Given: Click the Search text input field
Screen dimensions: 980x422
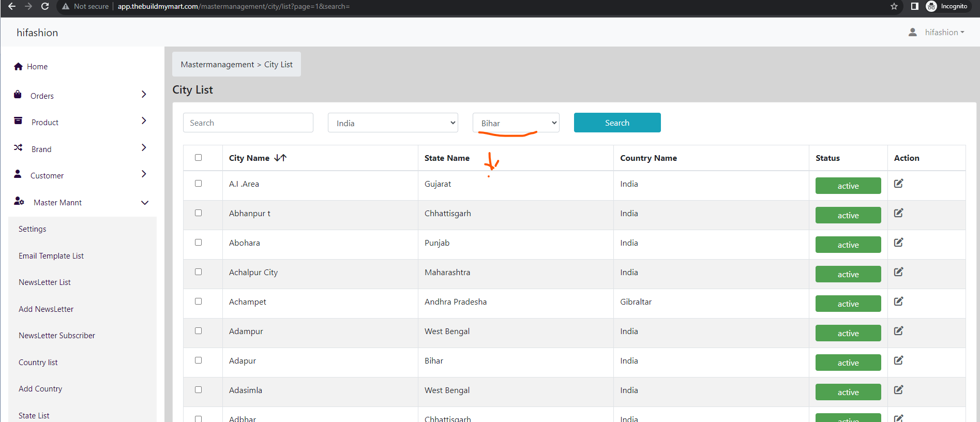Looking at the screenshot, I should [x=248, y=123].
